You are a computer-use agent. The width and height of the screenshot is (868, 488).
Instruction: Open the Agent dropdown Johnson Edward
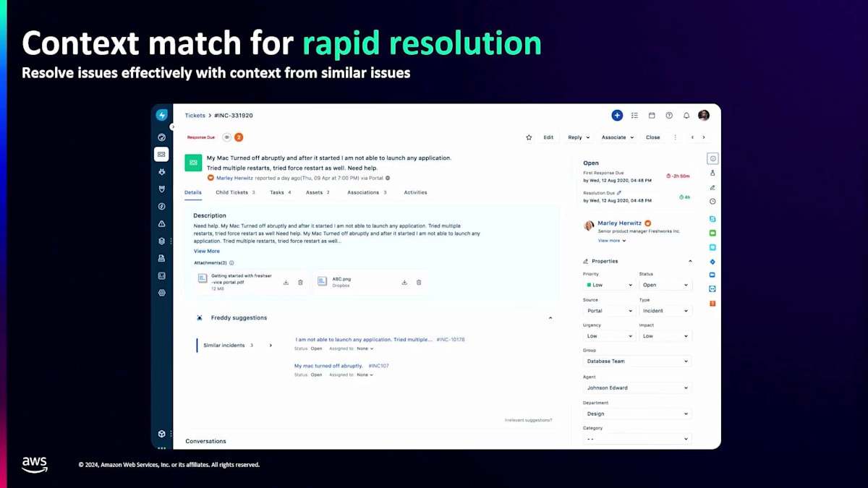(x=637, y=388)
